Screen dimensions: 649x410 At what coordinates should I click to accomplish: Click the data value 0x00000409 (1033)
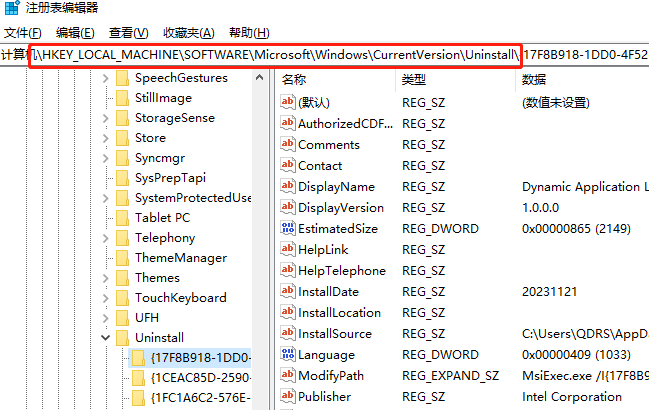576,355
